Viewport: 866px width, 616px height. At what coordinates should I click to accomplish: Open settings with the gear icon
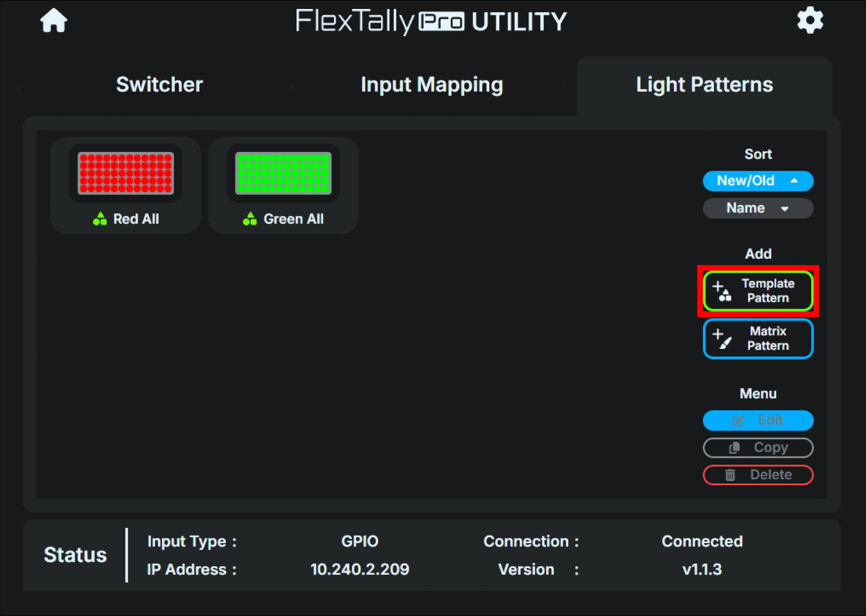click(x=810, y=21)
